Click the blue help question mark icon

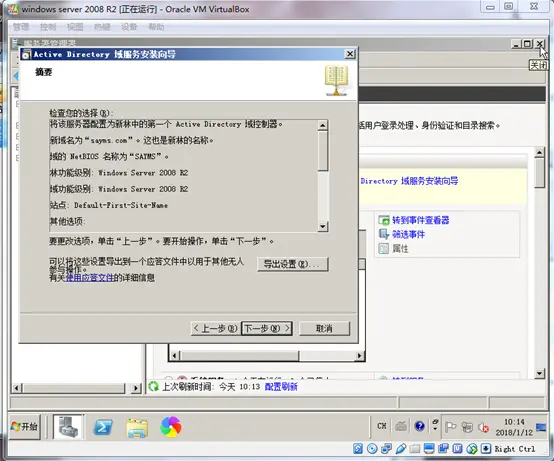[419, 426]
